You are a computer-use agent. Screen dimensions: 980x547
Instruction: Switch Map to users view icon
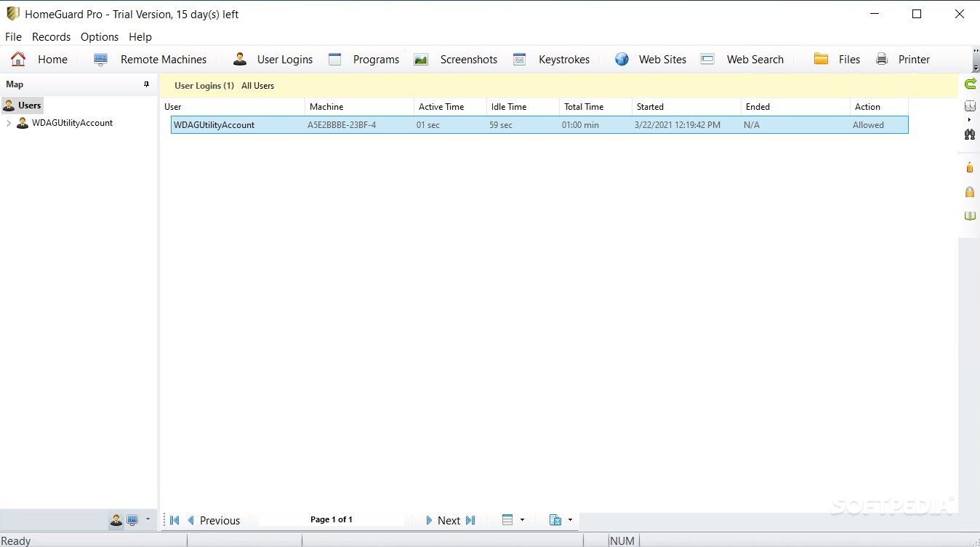tap(116, 520)
